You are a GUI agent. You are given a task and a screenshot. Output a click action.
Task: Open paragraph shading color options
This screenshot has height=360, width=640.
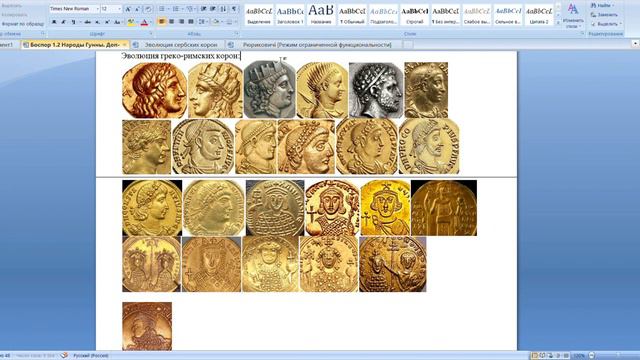(x=216, y=22)
